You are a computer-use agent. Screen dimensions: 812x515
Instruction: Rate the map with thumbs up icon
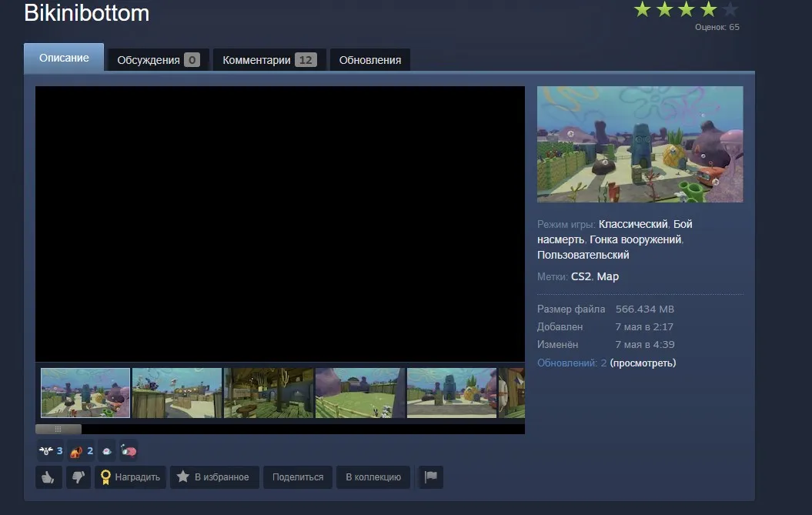click(x=48, y=477)
